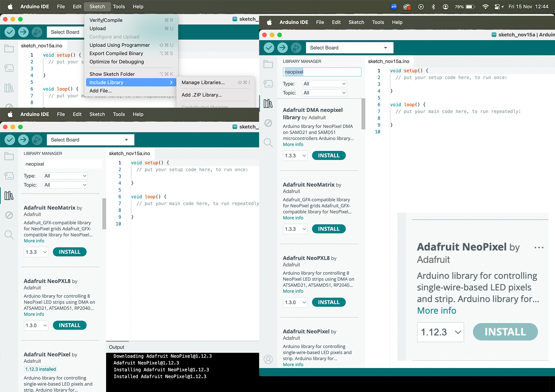Click Output panel header in bottom-left window

[116, 347]
